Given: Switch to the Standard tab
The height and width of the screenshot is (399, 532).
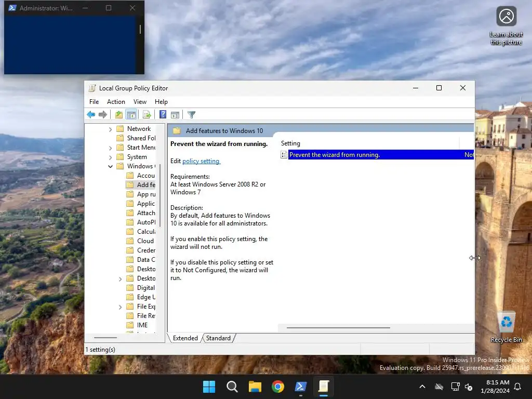Looking at the screenshot, I should (x=218, y=338).
